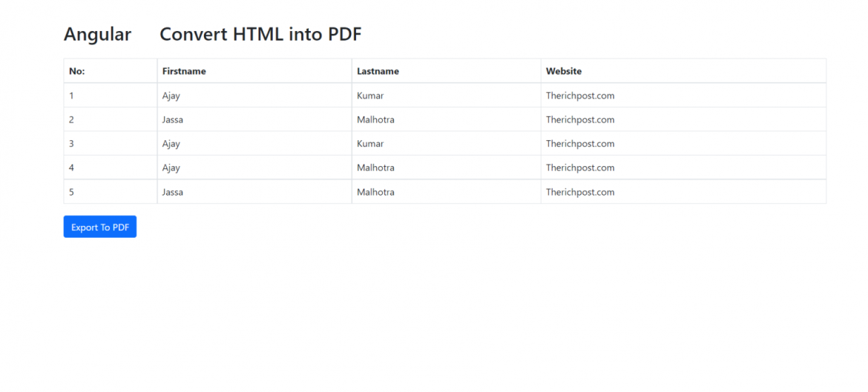Click Therichpost.com in row 2

coord(580,119)
